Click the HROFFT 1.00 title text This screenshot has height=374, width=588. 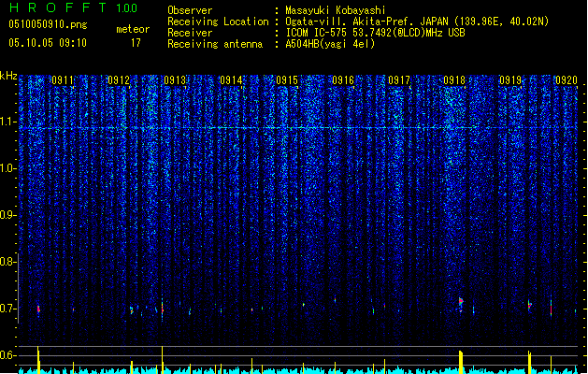point(73,7)
